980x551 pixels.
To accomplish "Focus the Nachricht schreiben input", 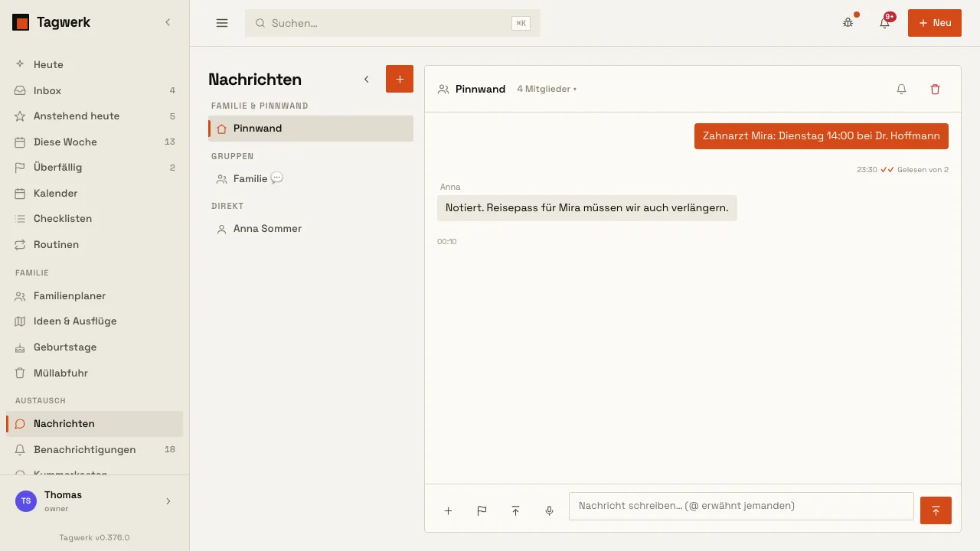I will pos(741,506).
